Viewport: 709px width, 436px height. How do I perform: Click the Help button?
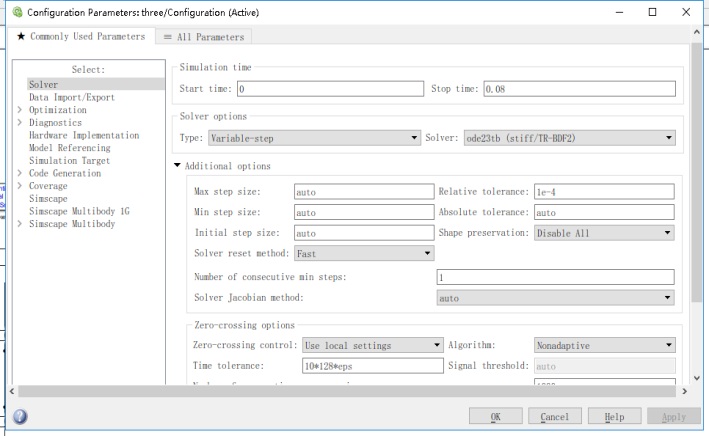click(x=614, y=417)
